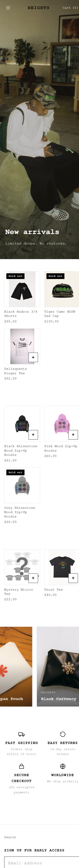
Task: Click the Search footer link
Action: pos(10,837)
